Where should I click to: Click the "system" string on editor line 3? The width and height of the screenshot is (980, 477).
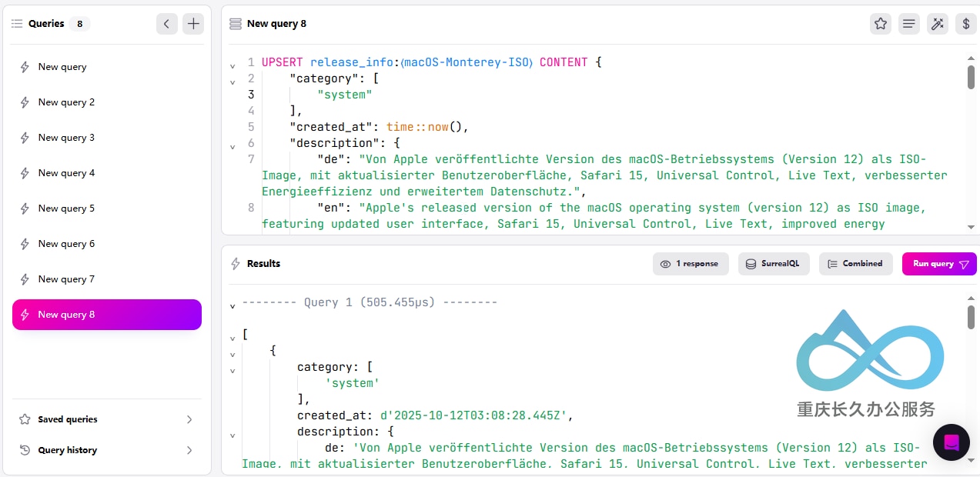345,95
